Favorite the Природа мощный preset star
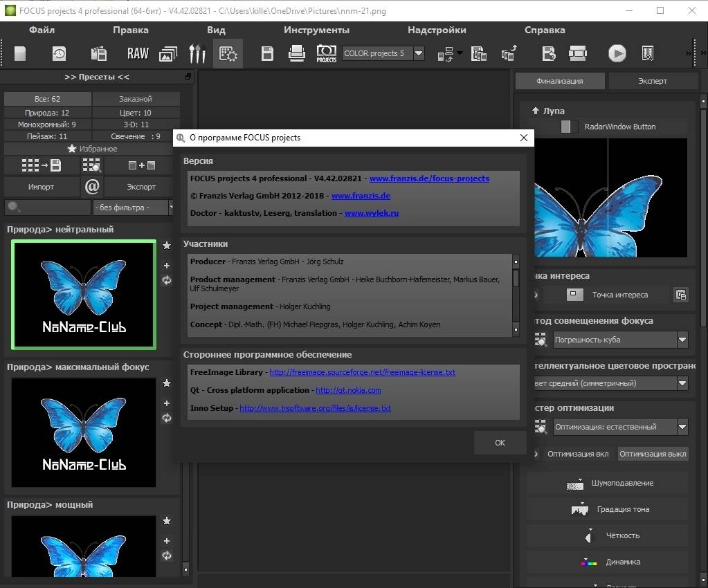 pos(167,521)
